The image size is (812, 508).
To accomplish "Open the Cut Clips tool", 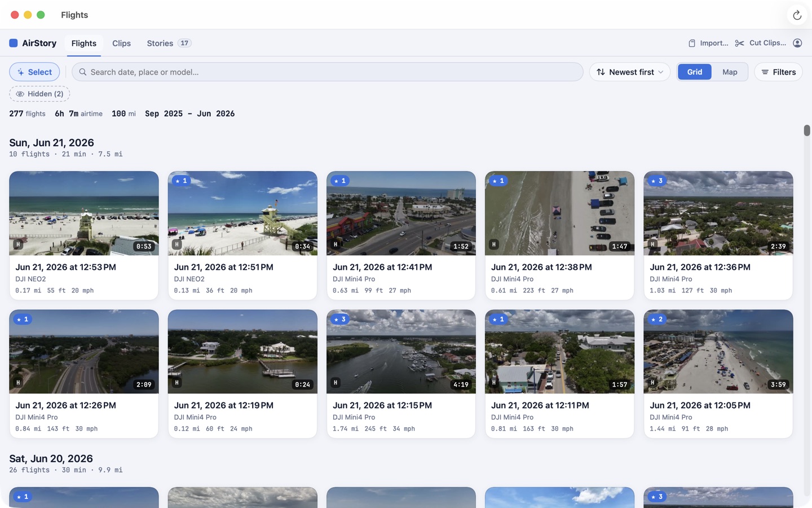I will click(761, 43).
